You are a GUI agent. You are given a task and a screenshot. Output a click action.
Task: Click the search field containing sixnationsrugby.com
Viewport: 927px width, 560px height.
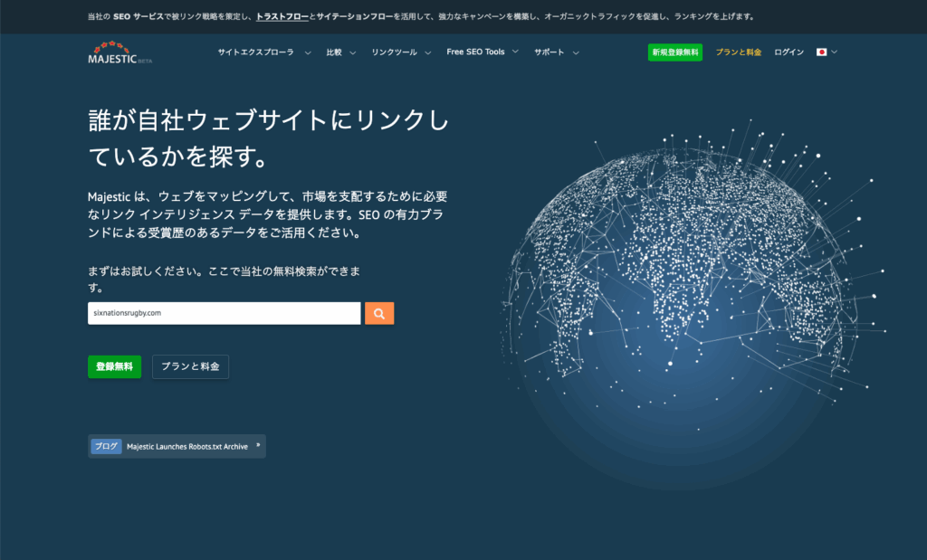pyautogui.click(x=225, y=313)
